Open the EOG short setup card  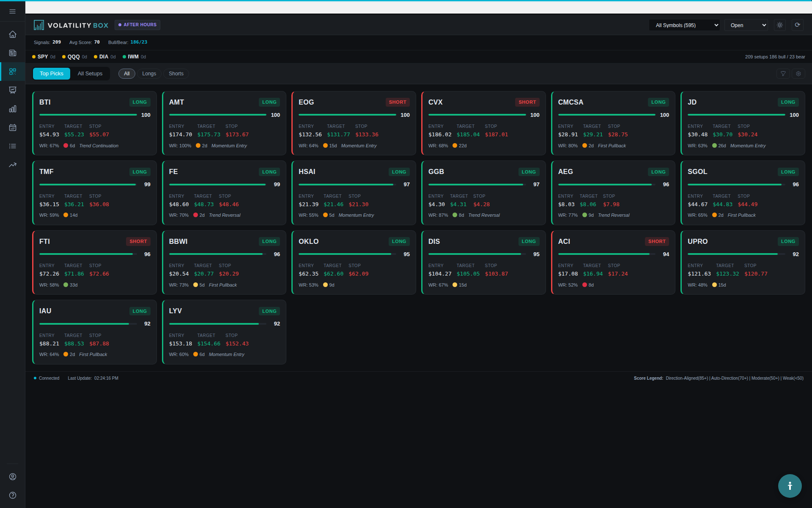point(354,123)
